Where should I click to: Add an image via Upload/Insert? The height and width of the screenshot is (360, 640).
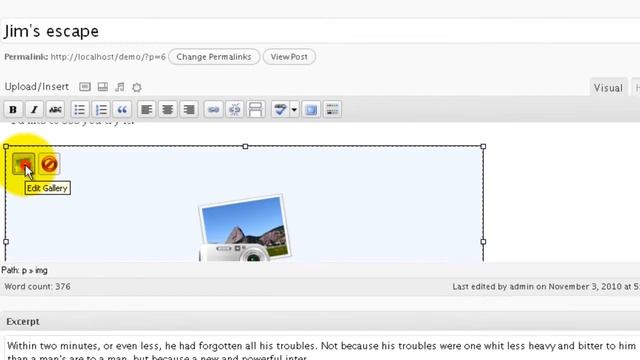click(x=85, y=87)
